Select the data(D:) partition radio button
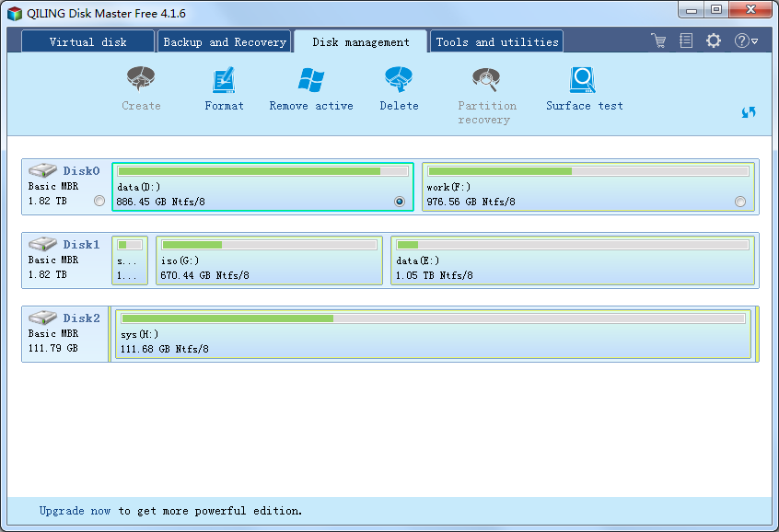 click(400, 202)
